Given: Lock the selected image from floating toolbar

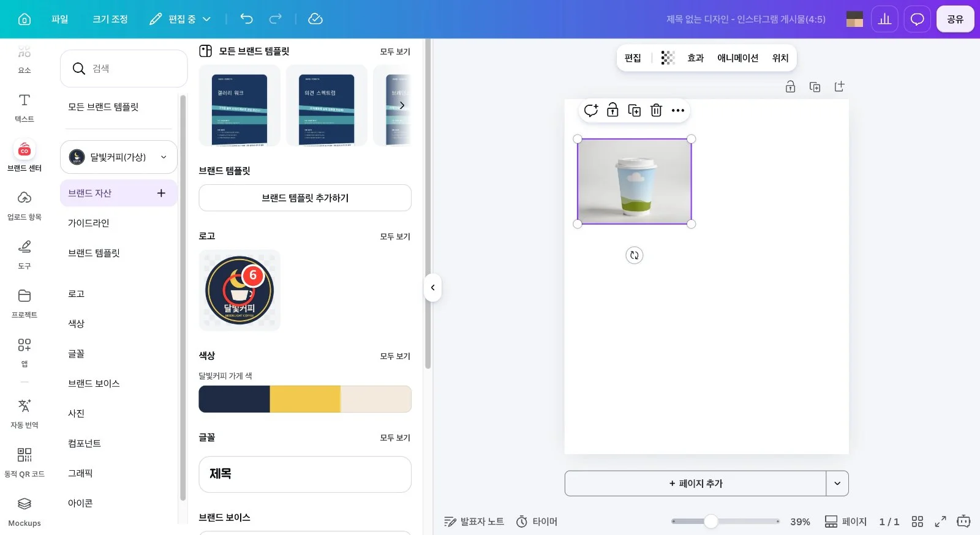Looking at the screenshot, I should 612,110.
